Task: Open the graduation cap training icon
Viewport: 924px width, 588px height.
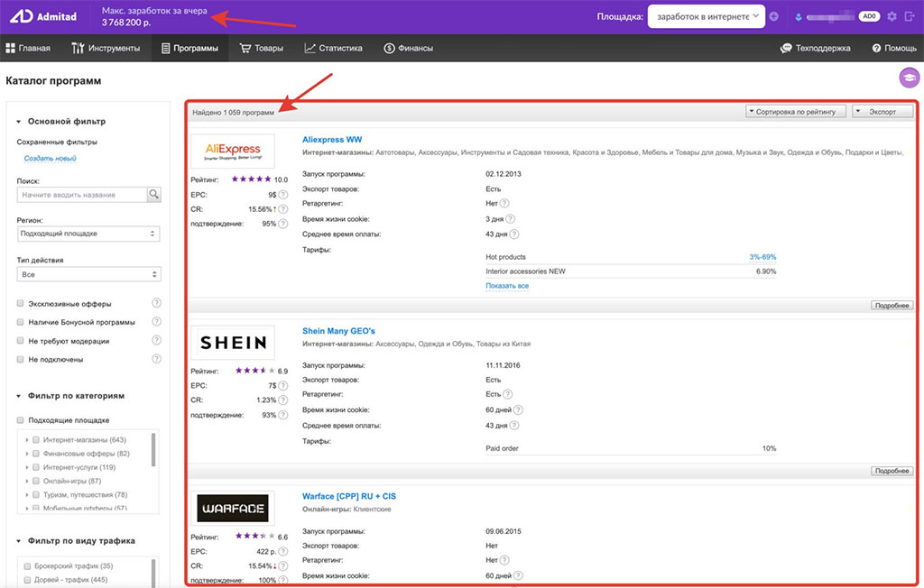Action: tap(908, 78)
